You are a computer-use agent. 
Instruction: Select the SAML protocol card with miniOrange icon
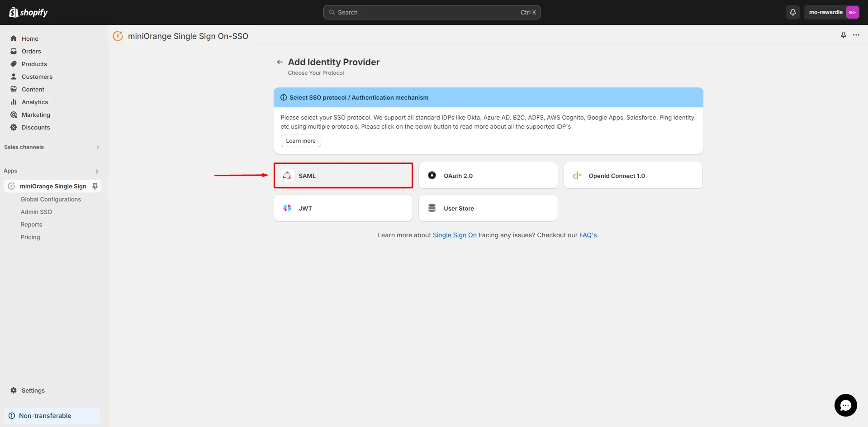[287, 175]
